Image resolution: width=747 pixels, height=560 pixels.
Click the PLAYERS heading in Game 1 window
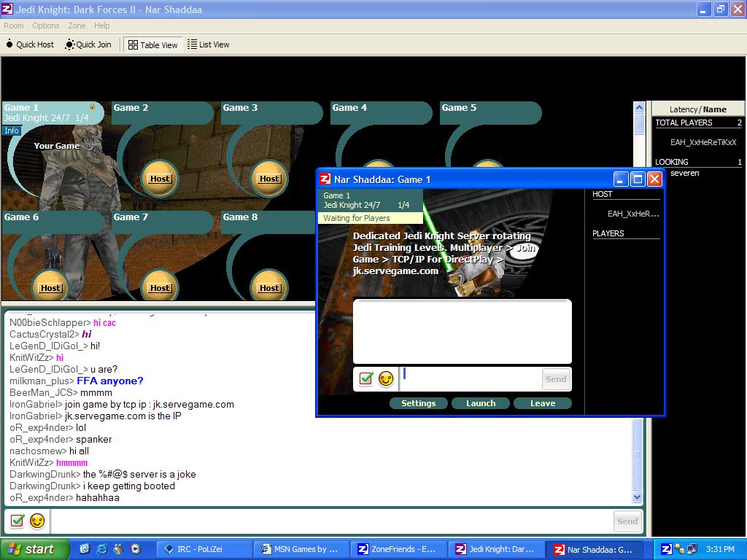pos(608,233)
